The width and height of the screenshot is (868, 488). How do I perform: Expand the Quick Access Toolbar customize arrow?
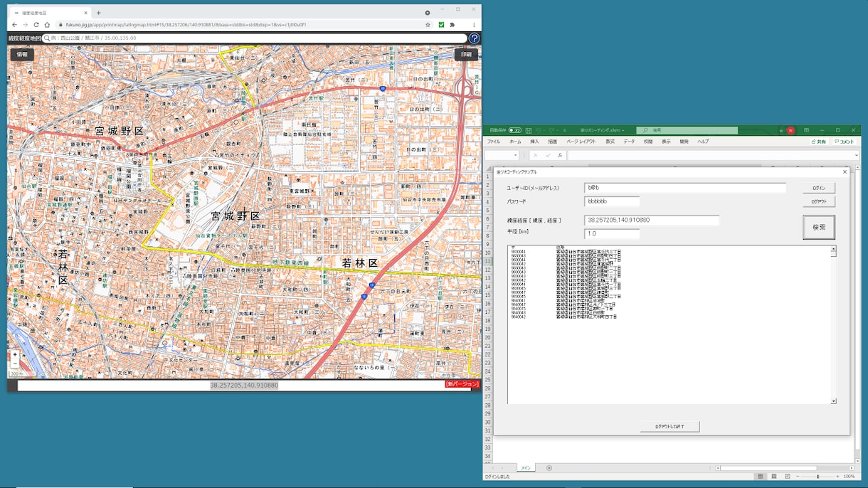(x=565, y=130)
